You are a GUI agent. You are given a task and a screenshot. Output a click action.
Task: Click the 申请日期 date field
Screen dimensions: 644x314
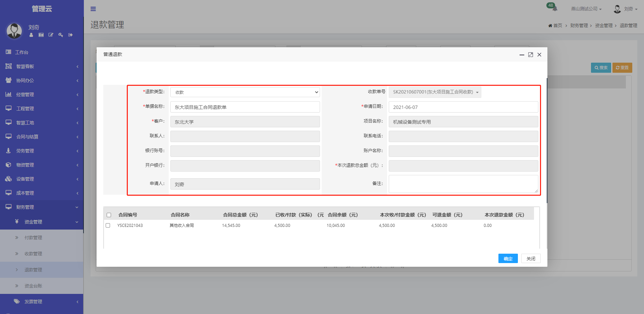[x=463, y=107]
